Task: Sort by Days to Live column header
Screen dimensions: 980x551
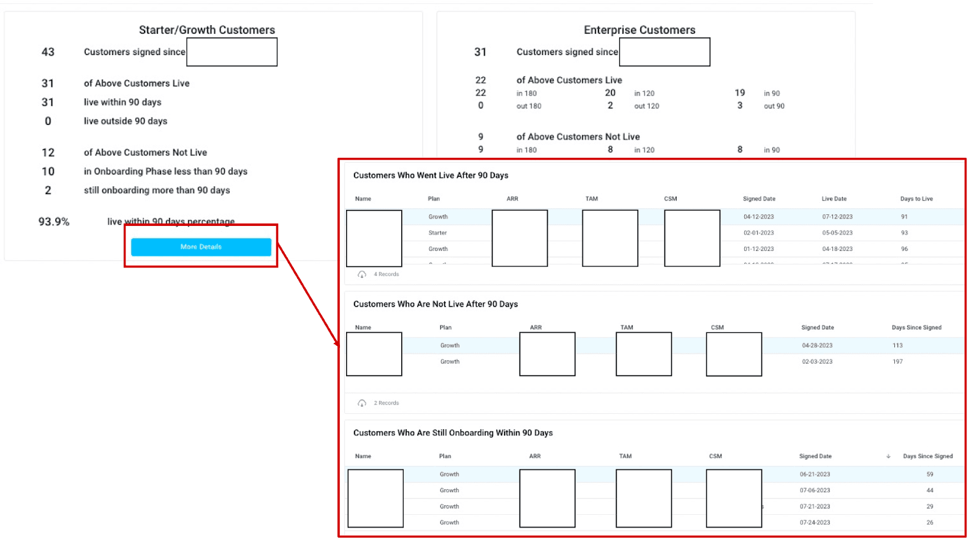Action: (916, 199)
